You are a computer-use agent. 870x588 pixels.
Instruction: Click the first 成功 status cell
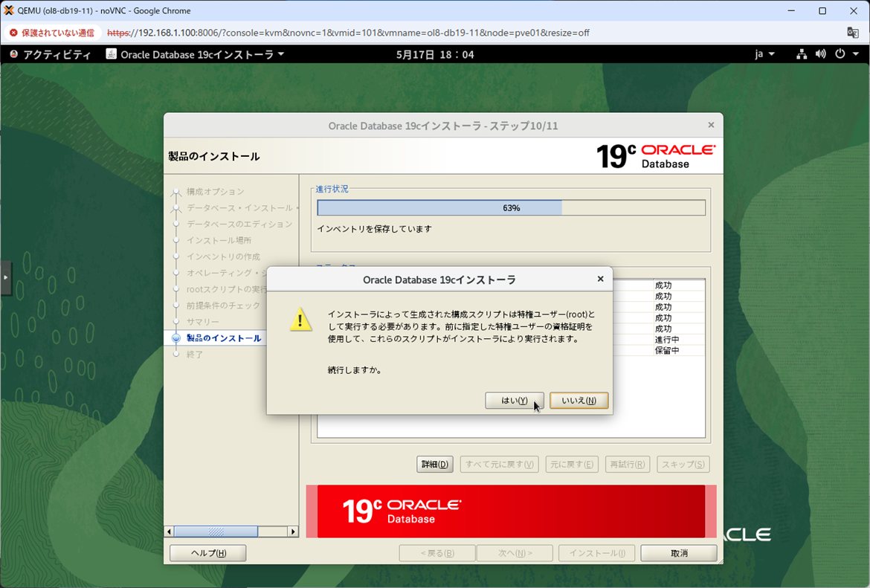pos(663,285)
